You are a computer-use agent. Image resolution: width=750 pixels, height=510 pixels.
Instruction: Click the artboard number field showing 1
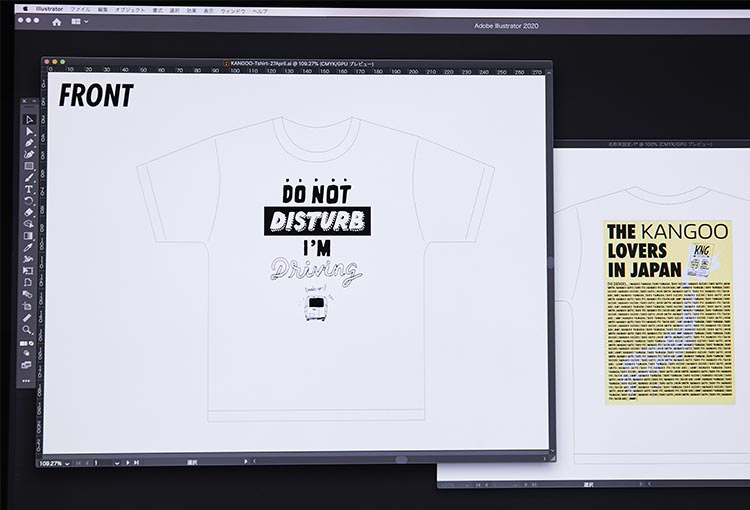point(103,463)
